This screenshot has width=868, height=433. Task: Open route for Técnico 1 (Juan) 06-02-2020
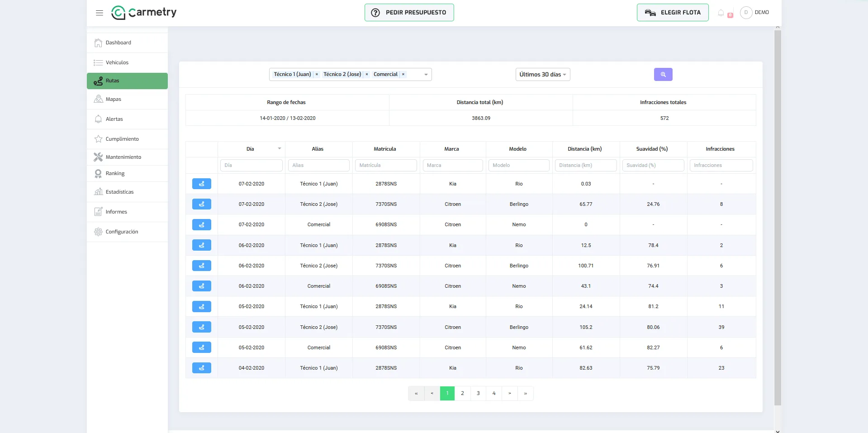[202, 245]
